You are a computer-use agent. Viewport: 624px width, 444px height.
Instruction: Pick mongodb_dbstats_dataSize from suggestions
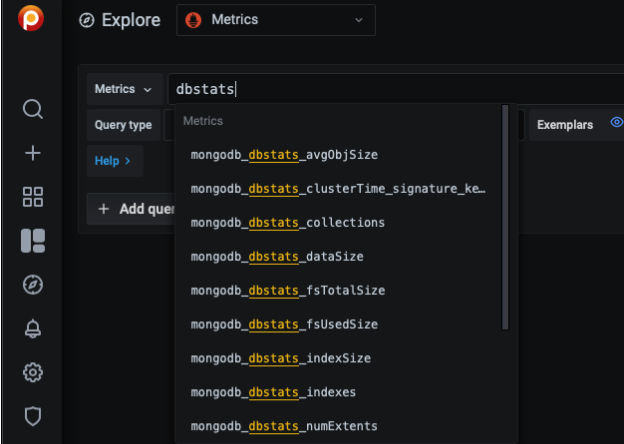pyautogui.click(x=276, y=256)
